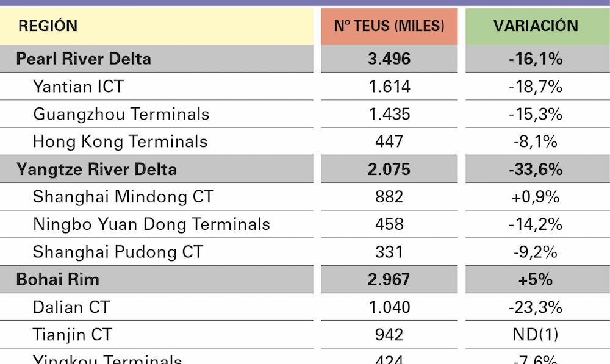
Task: Click the 3.496 TEUs value
Action: 389,59
